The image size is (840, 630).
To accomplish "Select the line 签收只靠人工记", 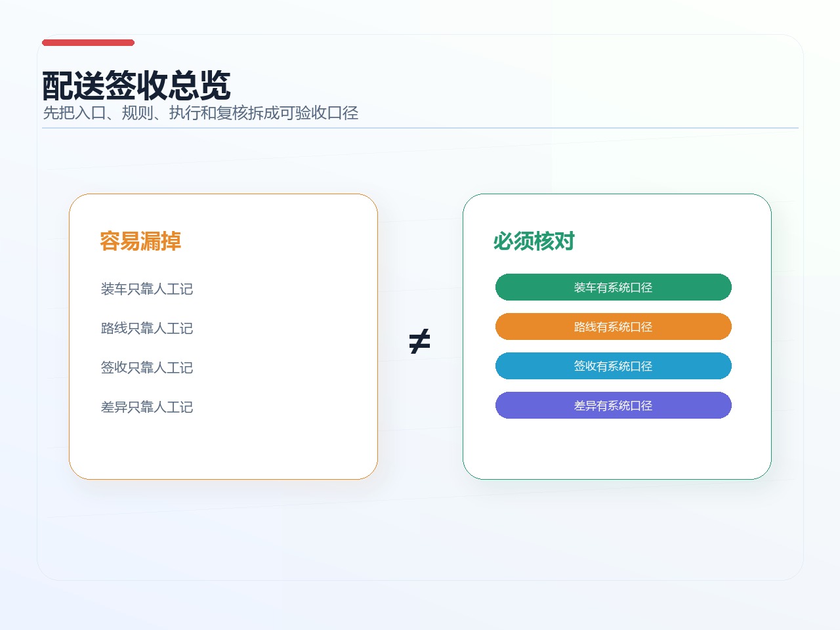I will tap(147, 367).
